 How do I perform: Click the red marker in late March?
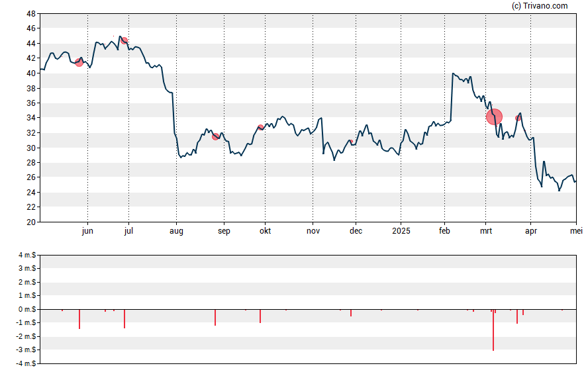[x=518, y=118]
